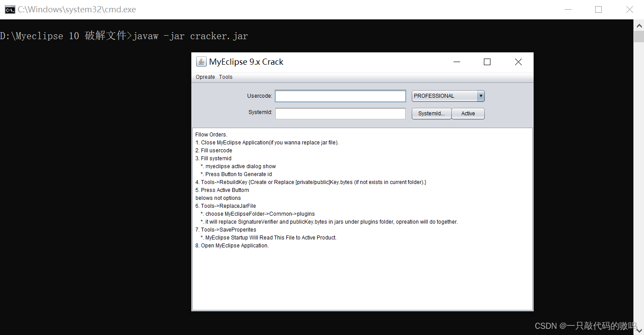Click the '2. Fill usercode' line
This screenshot has height=335, width=644.
pos(214,151)
